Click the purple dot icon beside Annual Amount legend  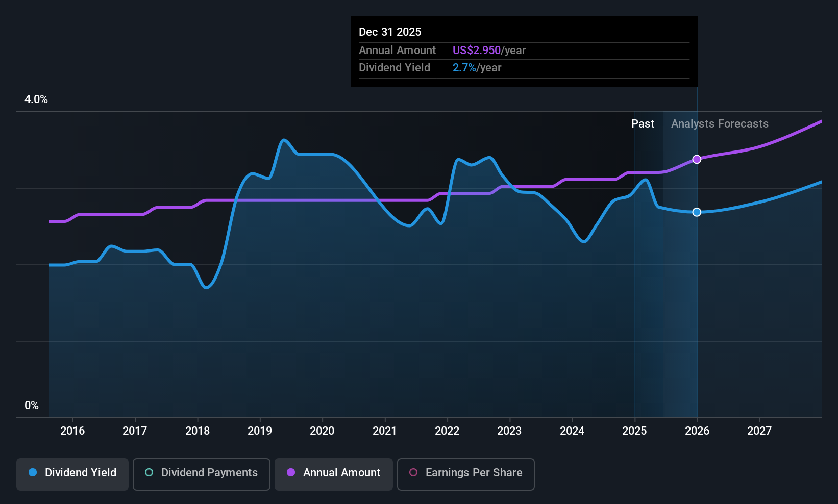(291, 472)
